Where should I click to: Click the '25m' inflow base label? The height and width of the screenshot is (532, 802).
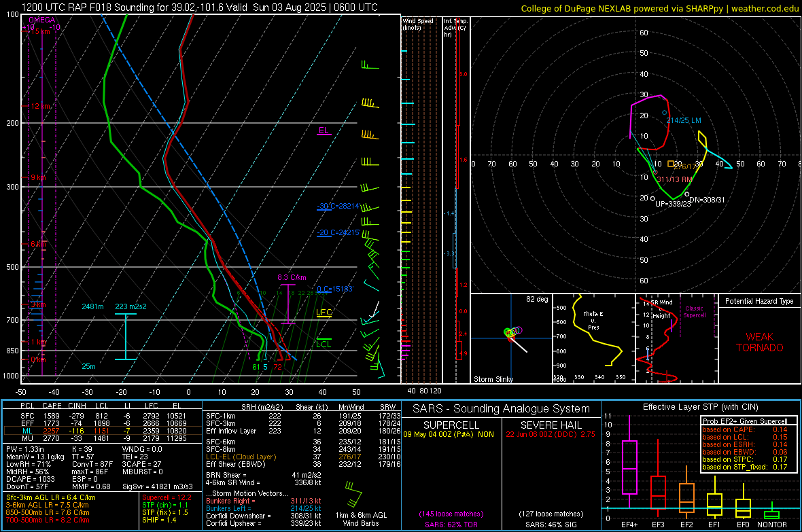(88, 366)
